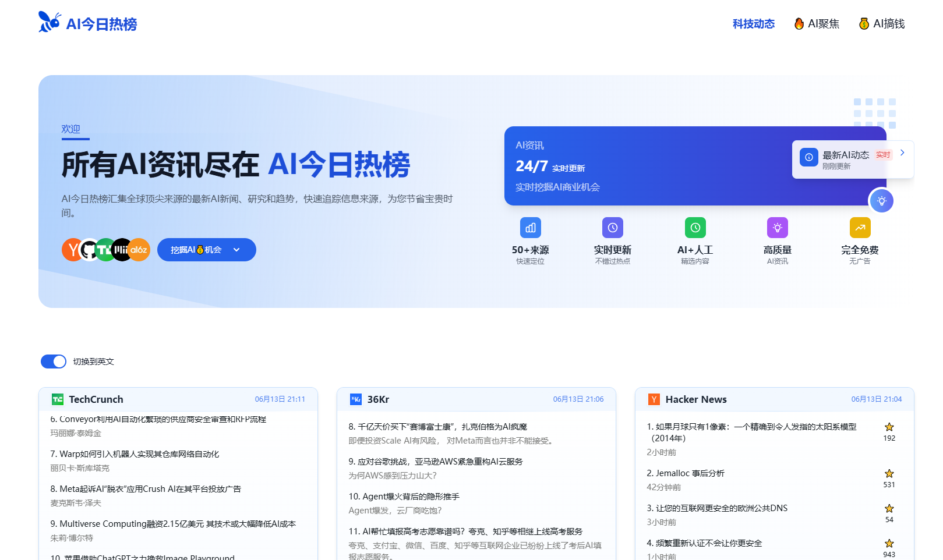Toggle the 切换到英文 language switch
943x560 pixels.
pyautogui.click(x=54, y=361)
